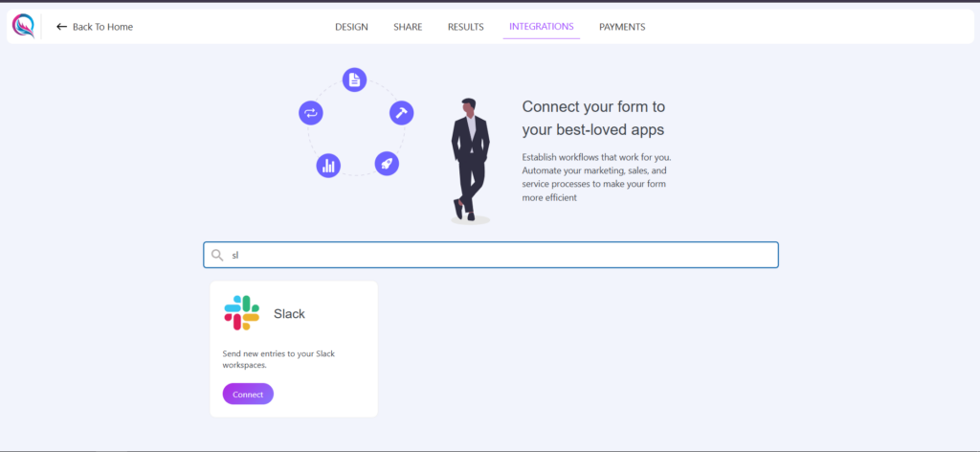Click the rocket icon in the circle graphic

point(387,163)
